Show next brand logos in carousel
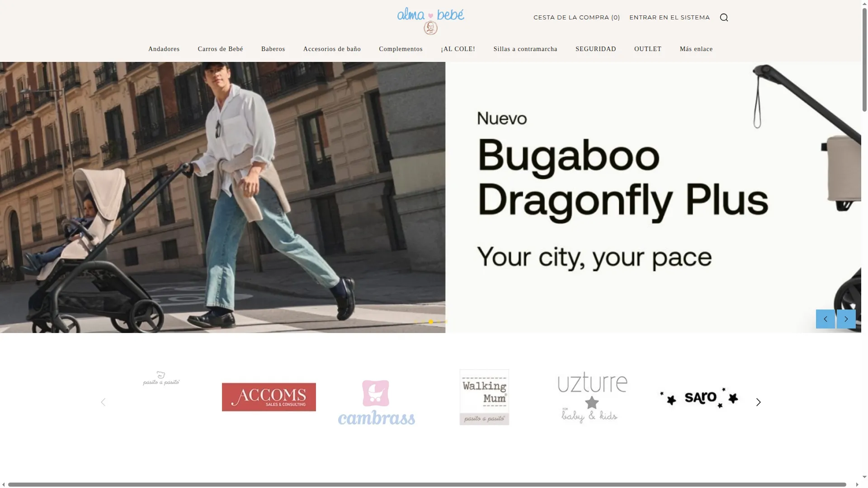Viewport: 868px width, 488px height. point(759,402)
